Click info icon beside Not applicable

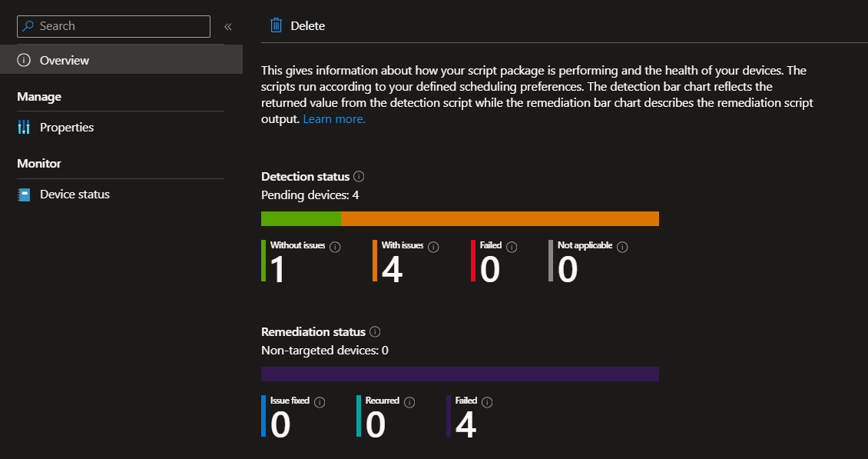point(622,247)
